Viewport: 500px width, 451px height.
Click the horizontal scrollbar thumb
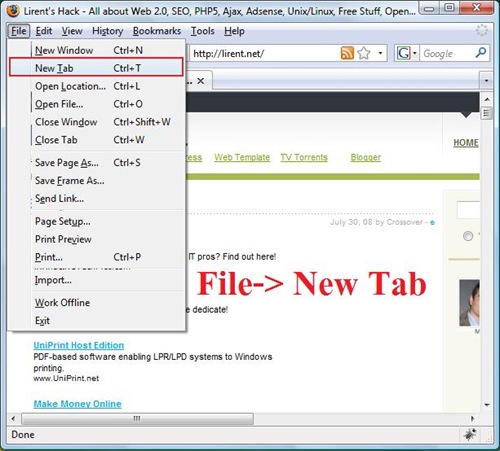point(137,418)
